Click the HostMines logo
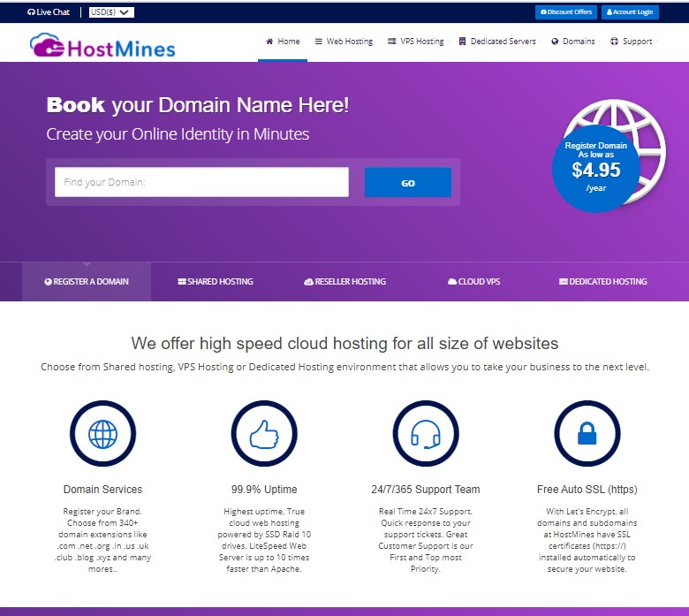Screen dimensions: 689x616 pos(102,45)
